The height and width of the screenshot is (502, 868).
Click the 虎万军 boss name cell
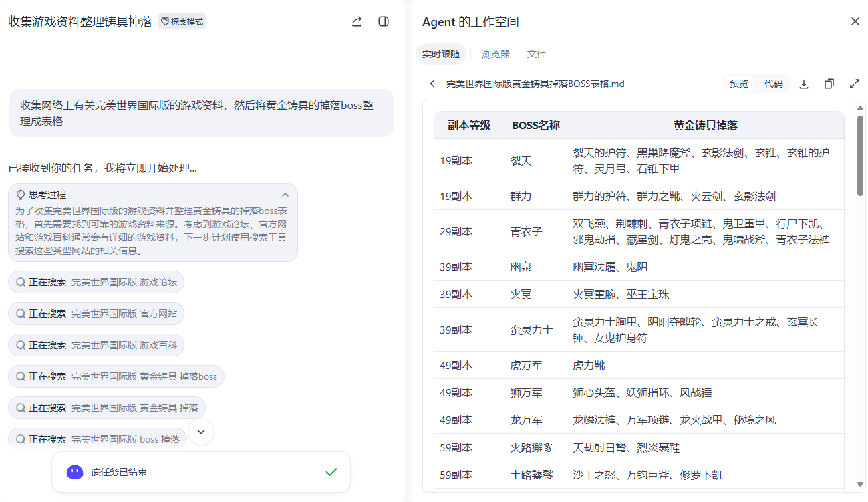[536, 365]
